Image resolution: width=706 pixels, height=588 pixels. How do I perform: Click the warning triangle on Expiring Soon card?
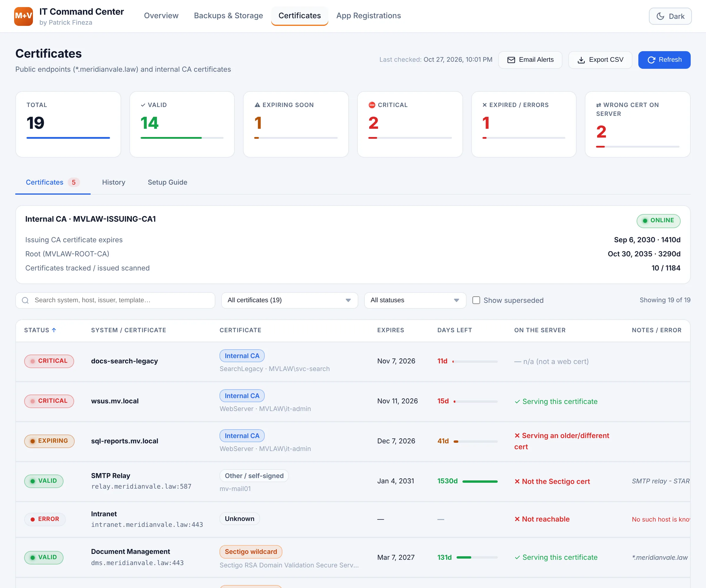click(257, 105)
